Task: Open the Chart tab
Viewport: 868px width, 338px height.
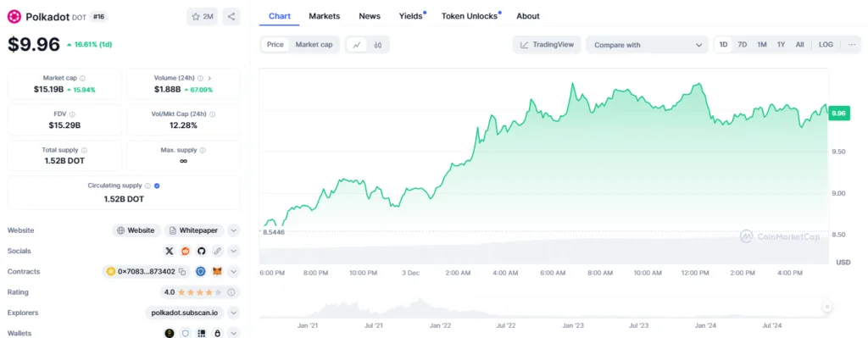Action: [x=280, y=16]
